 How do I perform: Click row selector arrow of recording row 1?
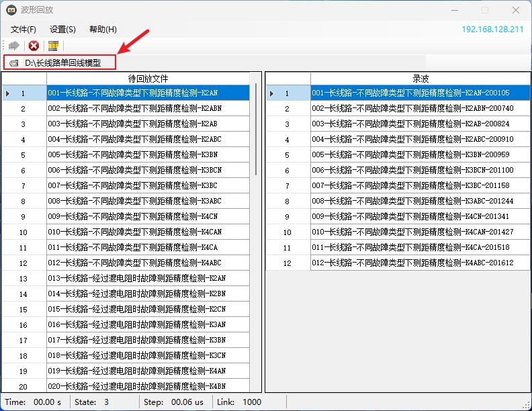pyautogui.click(x=272, y=93)
